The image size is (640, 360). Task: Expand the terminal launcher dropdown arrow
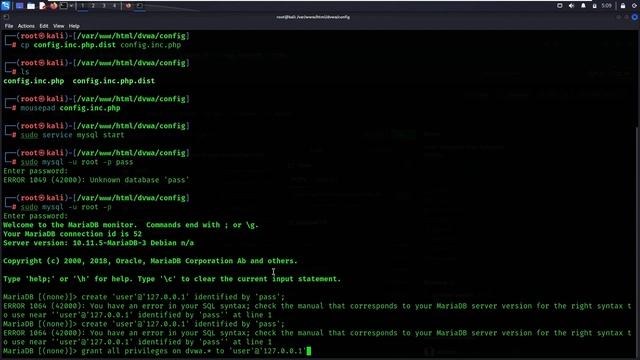click(x=71, y=6)
